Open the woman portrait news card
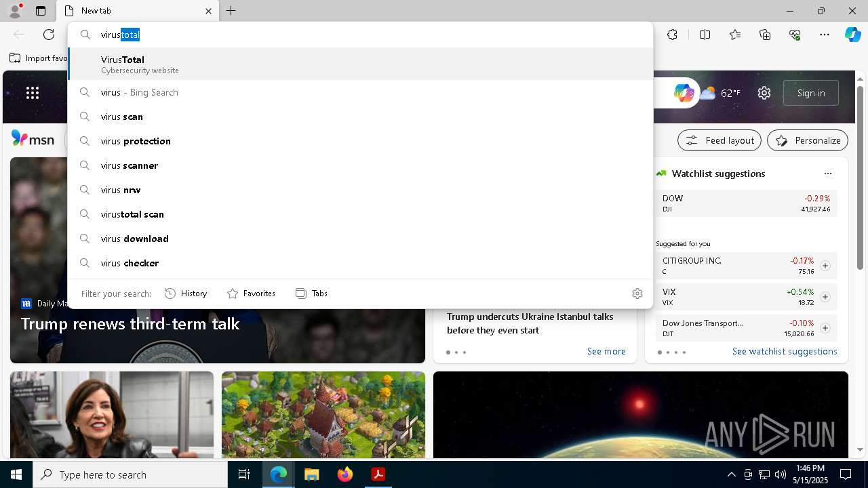This screenshot has width=868, height=488. click(x=112, y=415)
